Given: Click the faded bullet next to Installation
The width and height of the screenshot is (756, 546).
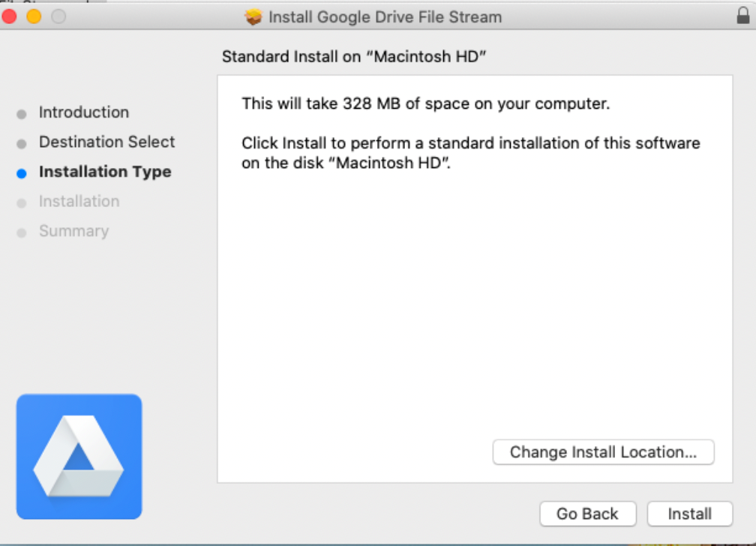Looking at the screenshot, I should click(21, 203).
